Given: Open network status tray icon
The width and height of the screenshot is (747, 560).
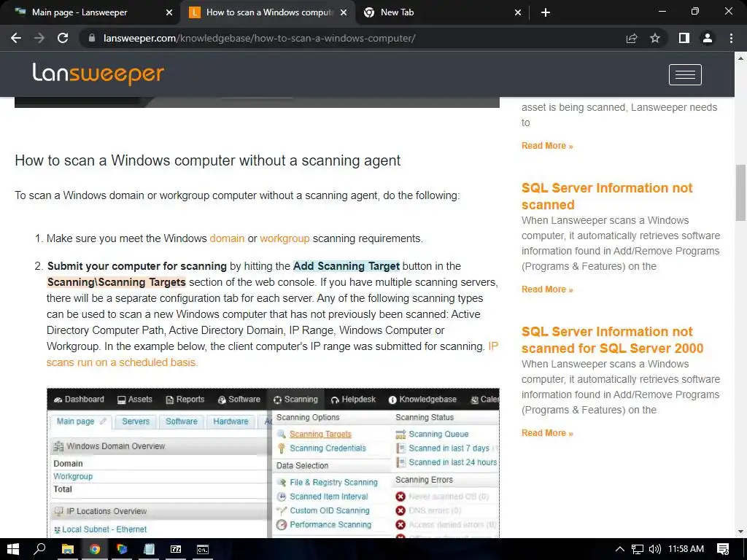Looking at the screenshot, I should click(638, 549).
